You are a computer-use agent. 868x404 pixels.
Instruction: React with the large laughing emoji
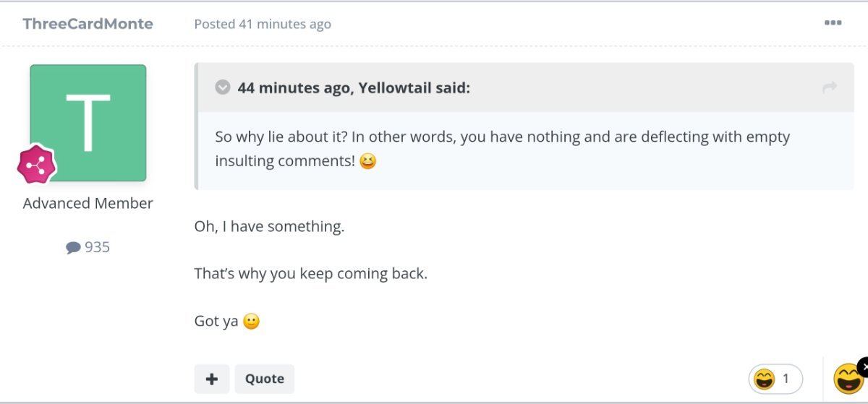tap(848, 379)
